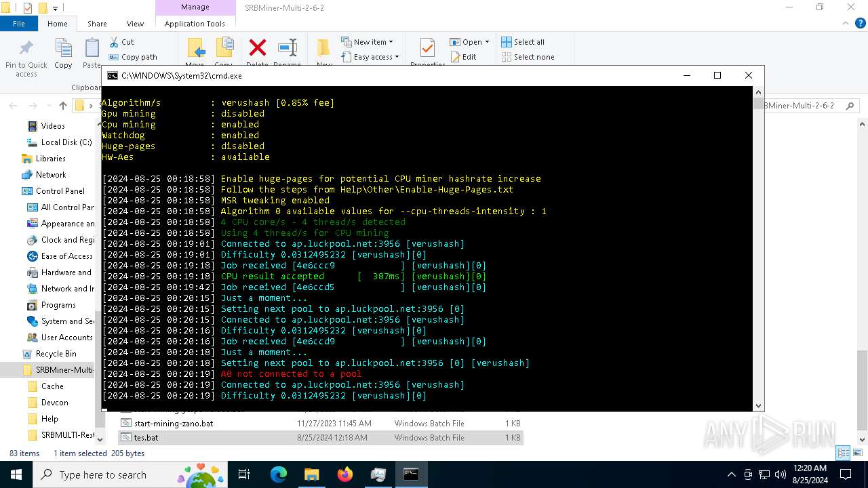Select tes.bat file row

tap(321, 438)
